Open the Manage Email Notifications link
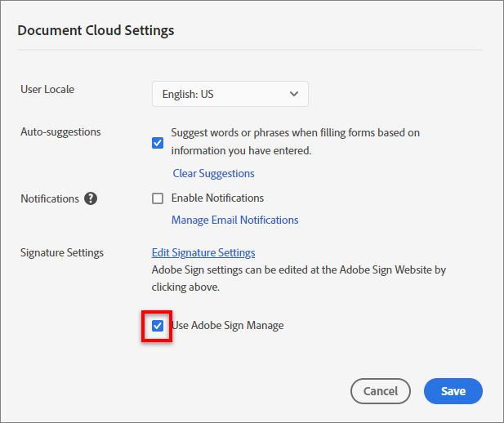Image resolution: width=504 pixels, height=423 pixels. click(235, 220)
